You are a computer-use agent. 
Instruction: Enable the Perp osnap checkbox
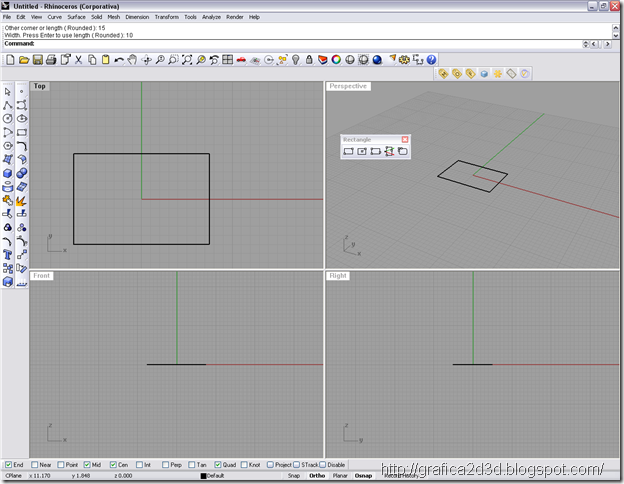point(166,464)
